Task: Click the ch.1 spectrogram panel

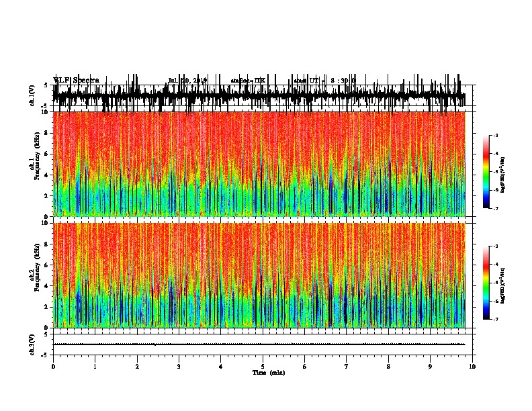Action: [259, 164]
